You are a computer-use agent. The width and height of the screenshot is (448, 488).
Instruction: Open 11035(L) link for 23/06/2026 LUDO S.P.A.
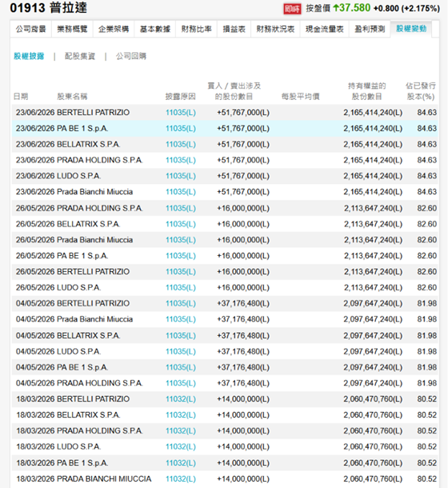(x=181, y=176)
